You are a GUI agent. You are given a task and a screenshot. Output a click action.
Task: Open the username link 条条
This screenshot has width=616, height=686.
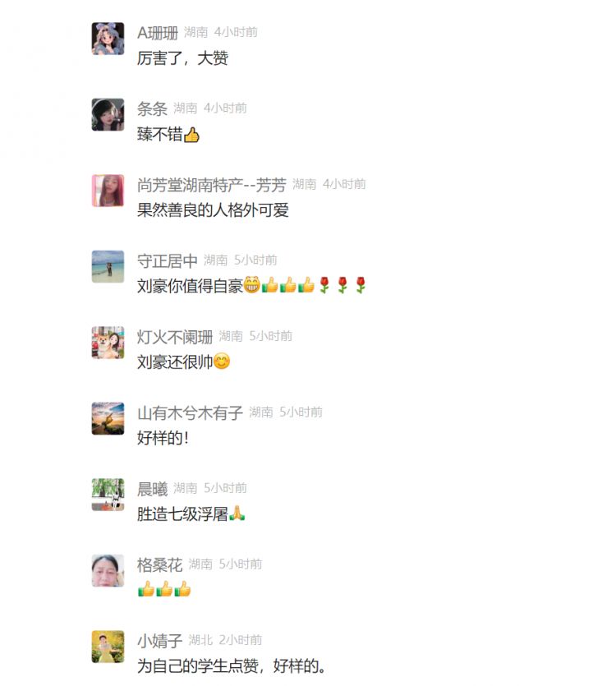[x=152, y=108]
